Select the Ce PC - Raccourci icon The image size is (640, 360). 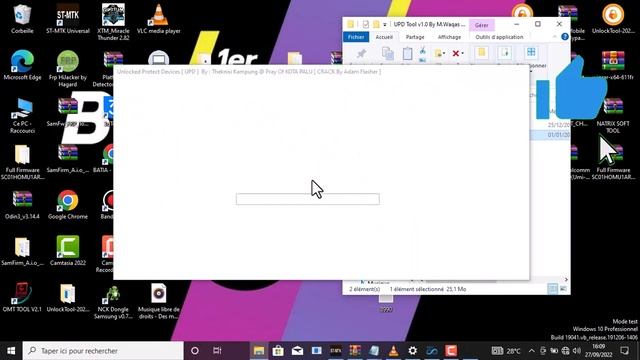22,115
